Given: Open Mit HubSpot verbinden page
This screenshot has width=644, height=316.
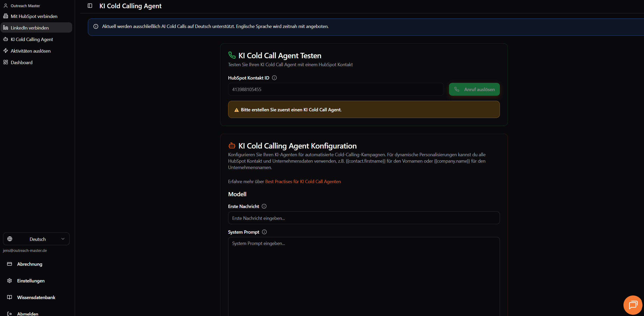Looking at the screenshot, I should click(34, 16).
